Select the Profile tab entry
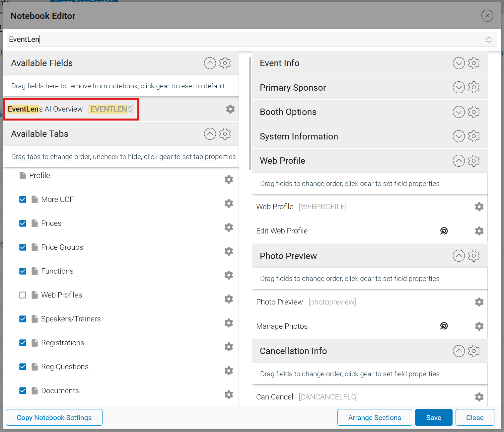Image resolution: width=504 pixels, height=432 pixels. tap(39, 175)
